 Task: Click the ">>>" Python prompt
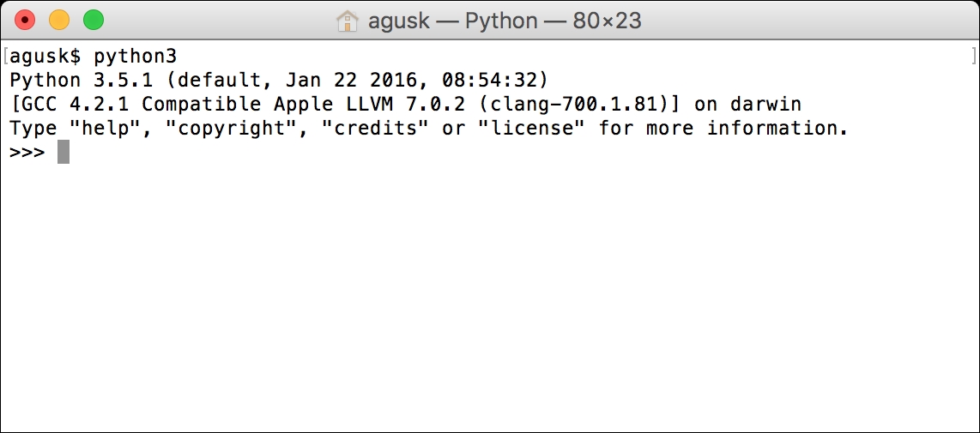(x=27, y=153)
